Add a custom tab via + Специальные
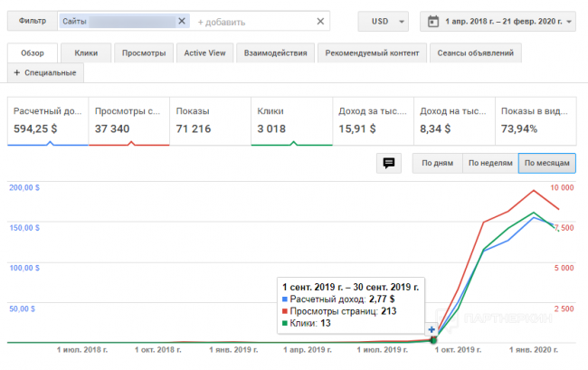588x370 pixels. (x=45, y=72)
